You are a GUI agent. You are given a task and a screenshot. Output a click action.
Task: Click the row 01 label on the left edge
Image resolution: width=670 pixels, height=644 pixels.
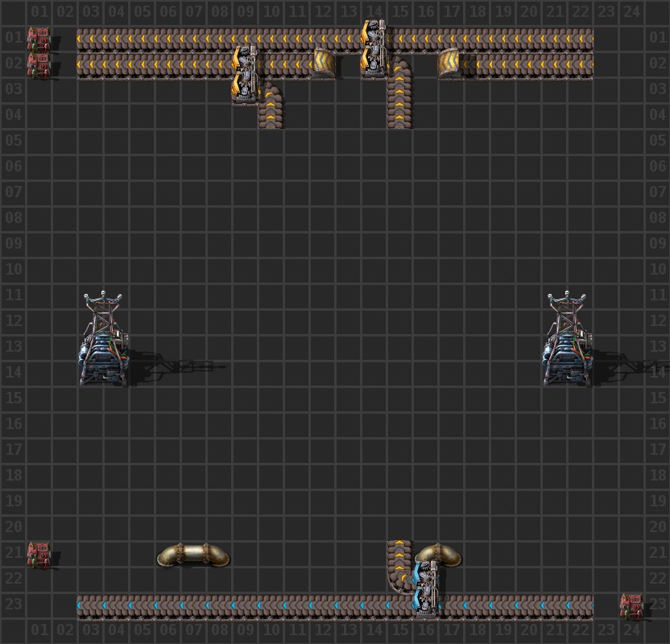[x=11, y=37]
